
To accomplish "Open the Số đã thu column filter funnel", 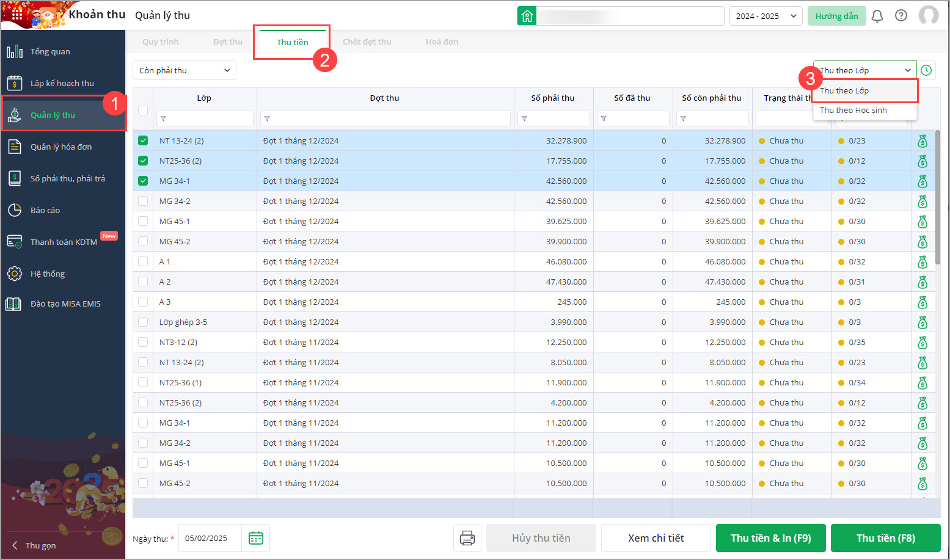I will pos(603,118).
